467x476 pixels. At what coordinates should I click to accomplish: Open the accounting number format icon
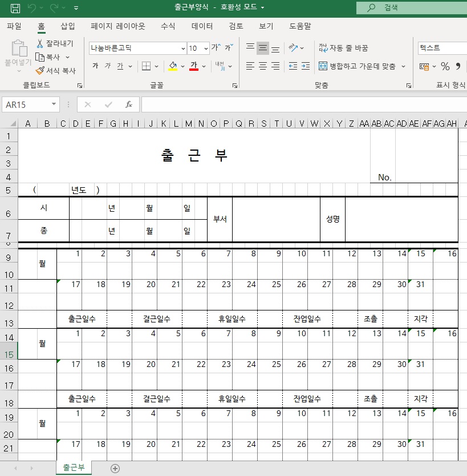424,66
